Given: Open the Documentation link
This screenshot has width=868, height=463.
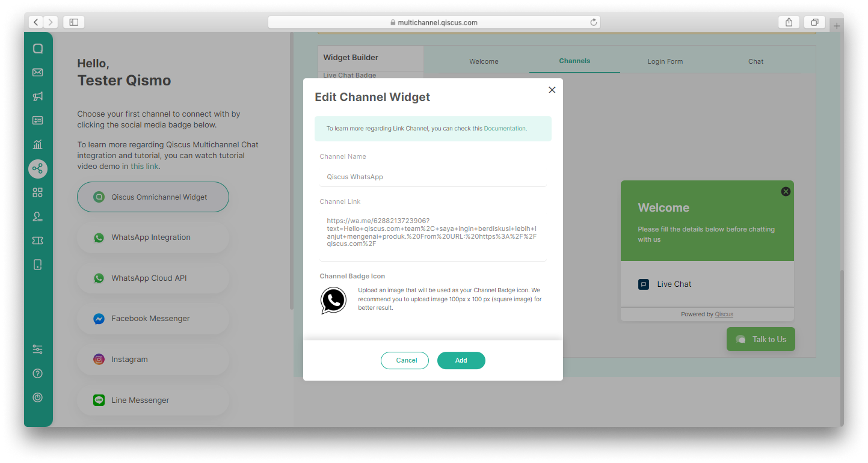Looking at the screenshot, I should click(x=505, y=129).
